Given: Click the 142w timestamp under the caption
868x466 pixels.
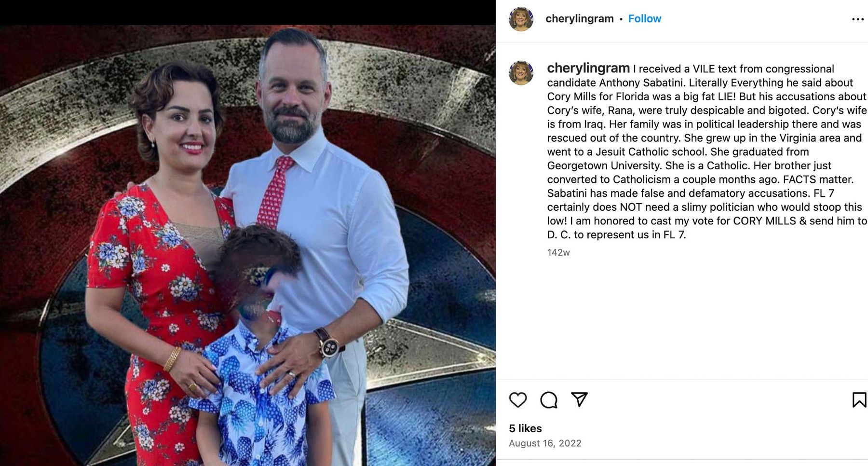Looking at the screenshot, I should point(558,252).
